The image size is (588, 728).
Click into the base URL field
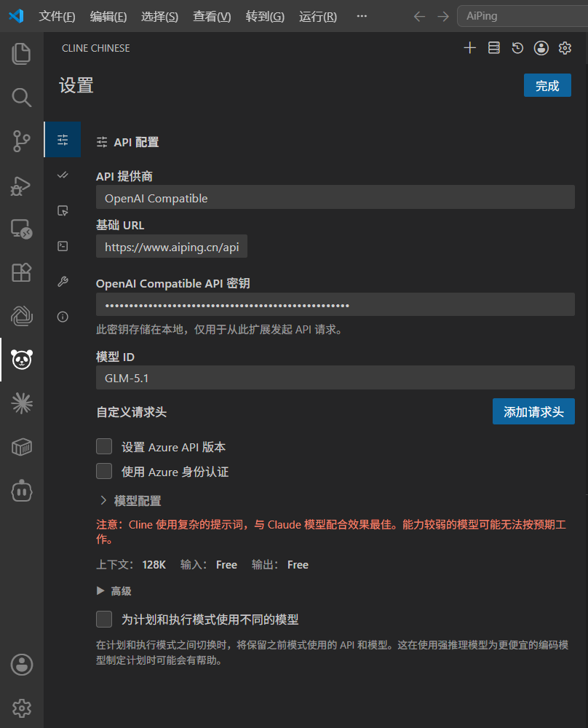172,247
